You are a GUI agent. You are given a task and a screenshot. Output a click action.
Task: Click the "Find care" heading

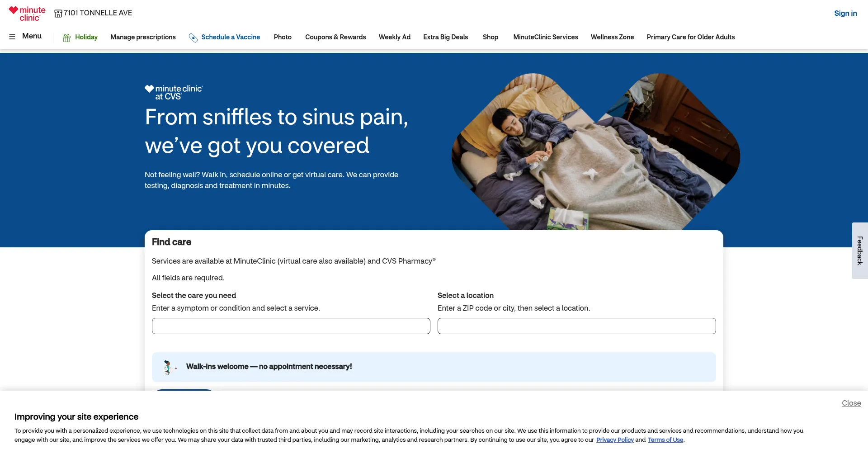(x=171, y=242)
